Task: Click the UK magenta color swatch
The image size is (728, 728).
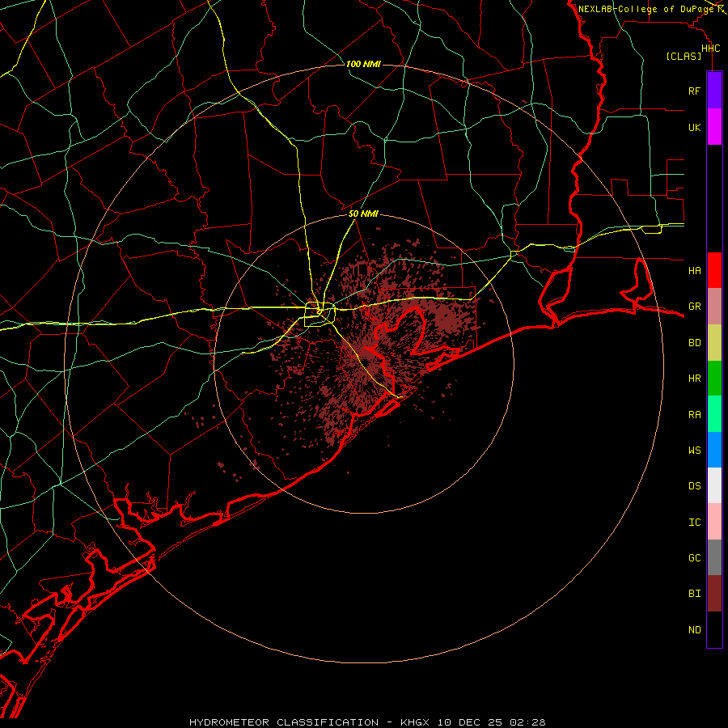Action: 714,127
